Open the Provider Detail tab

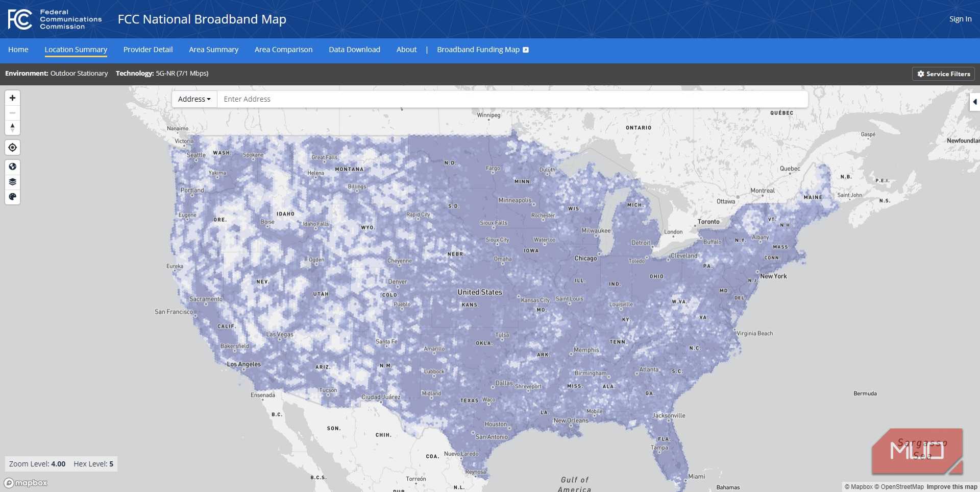pos(148,50)
